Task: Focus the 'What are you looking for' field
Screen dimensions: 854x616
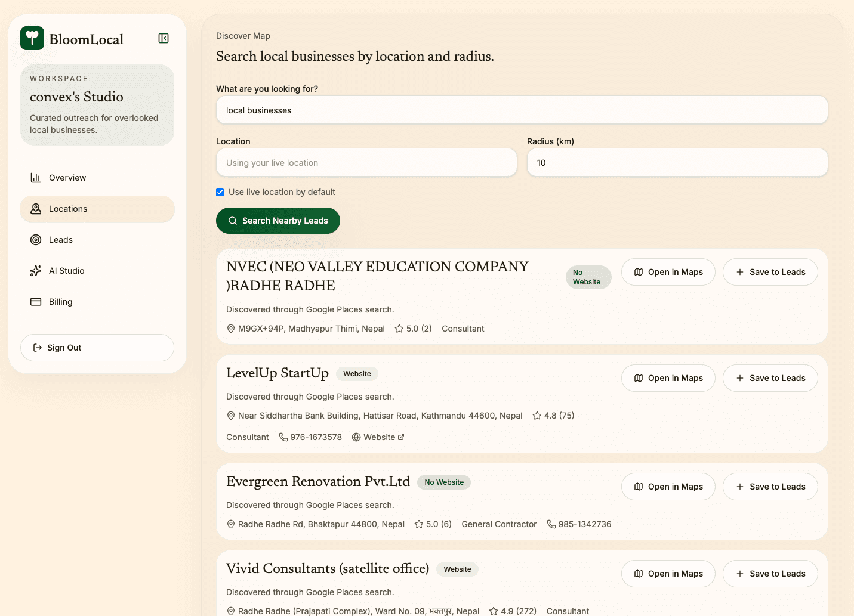Action: pos(522,110)
